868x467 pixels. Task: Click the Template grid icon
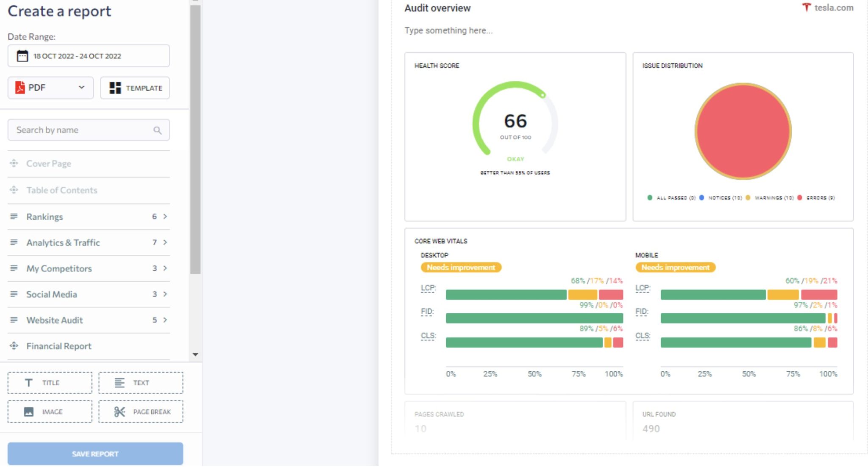coord(115,88)
